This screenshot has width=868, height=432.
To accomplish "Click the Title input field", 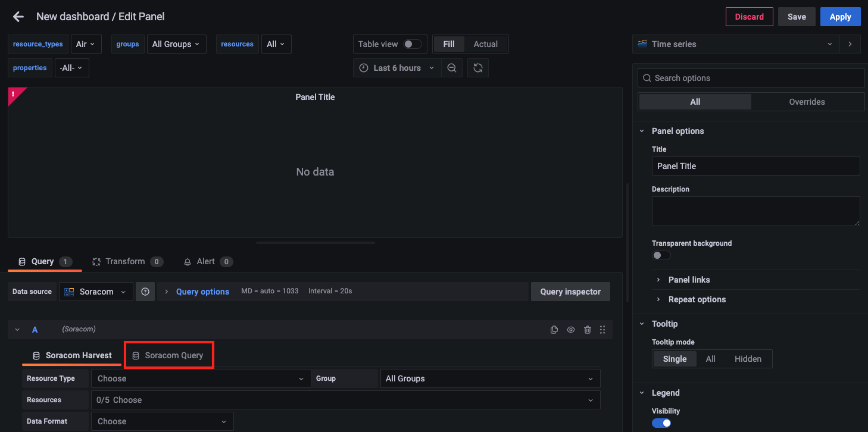I will [755, 166].
